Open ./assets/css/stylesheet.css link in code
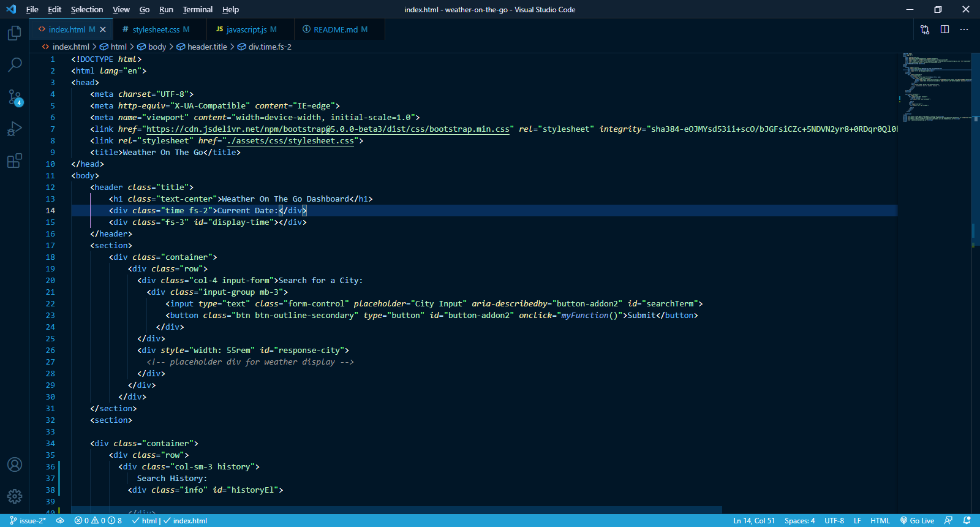This screenshot has width=980, height=527. click(x=290, y=141)
